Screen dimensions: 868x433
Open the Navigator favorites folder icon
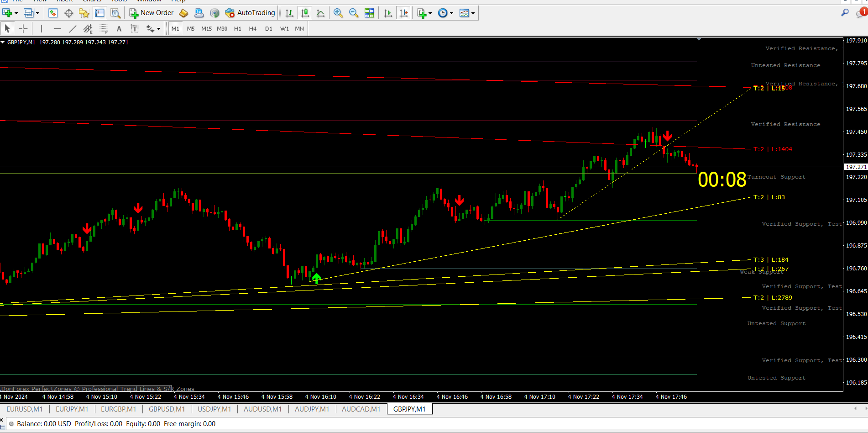click(84, 13)
